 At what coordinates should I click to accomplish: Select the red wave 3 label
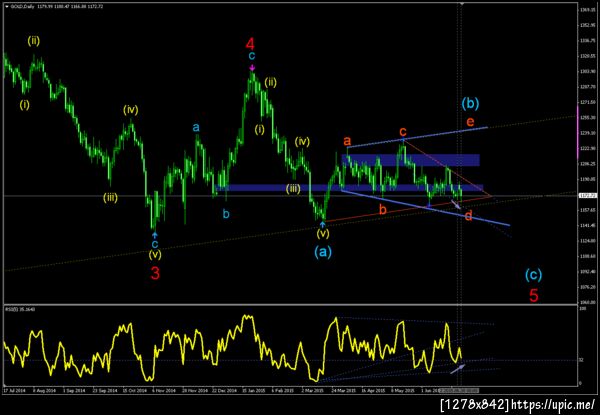[x=155, y=273]
